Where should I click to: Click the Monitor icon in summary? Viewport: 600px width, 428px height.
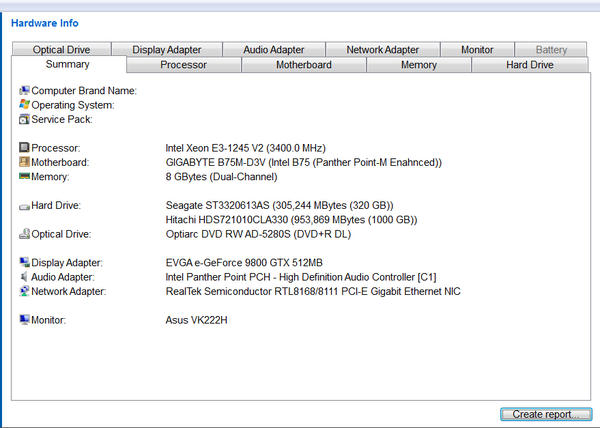point(24,320)
